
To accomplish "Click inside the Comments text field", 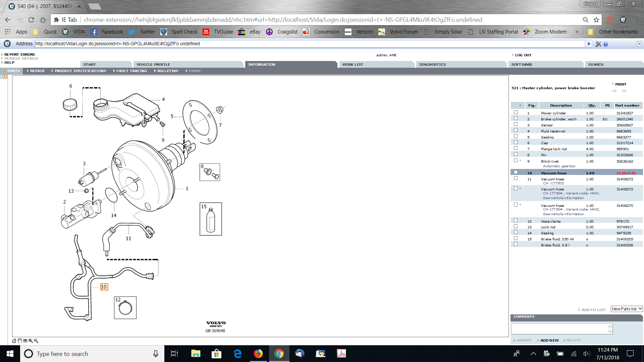I will pos(559,329).
